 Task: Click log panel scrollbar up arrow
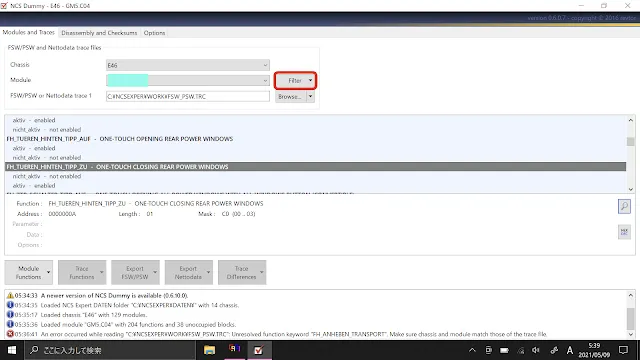631,295
